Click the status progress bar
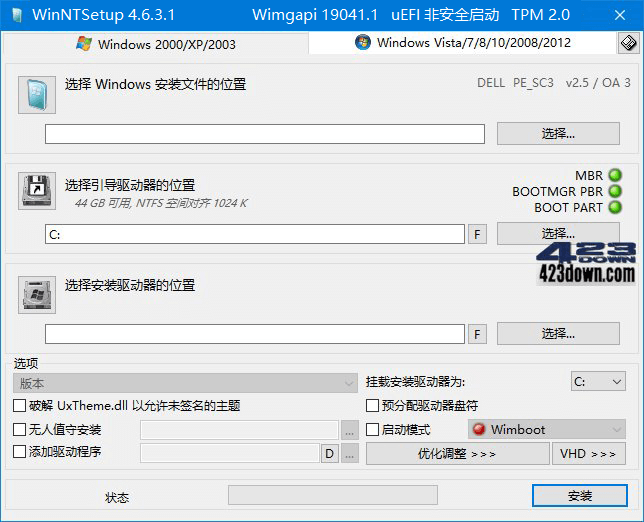The image size is (644, 522). pos(333,495)
